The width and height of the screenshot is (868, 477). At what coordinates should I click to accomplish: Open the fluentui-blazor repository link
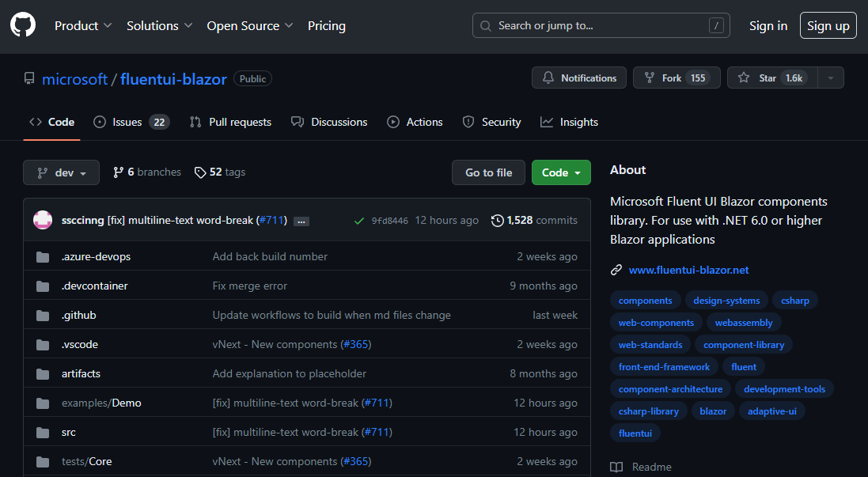pyautogui.click(x=173, y=79)
